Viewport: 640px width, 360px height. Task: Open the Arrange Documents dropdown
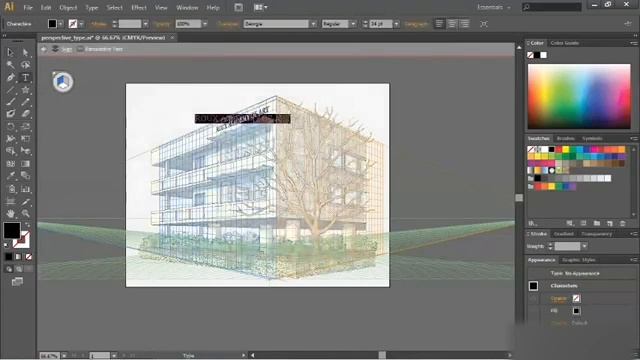[260, 7]
